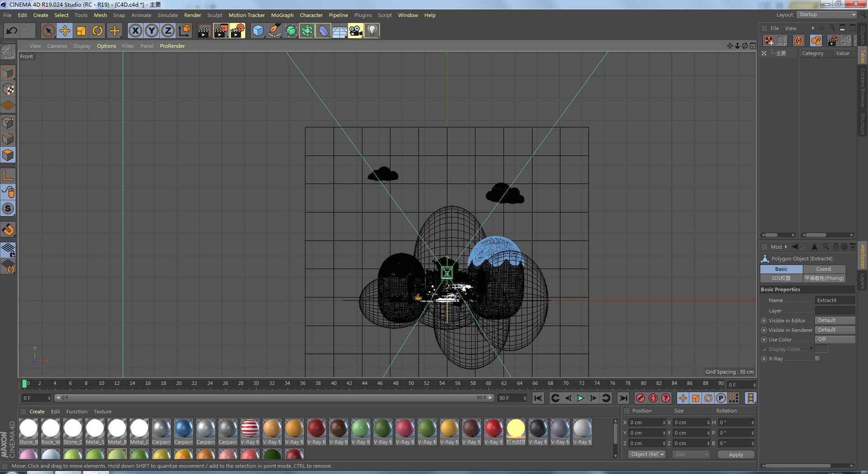Screen dimensions: 868x474
Task: Select the spline Pen tool
Action: coord(274,31)
